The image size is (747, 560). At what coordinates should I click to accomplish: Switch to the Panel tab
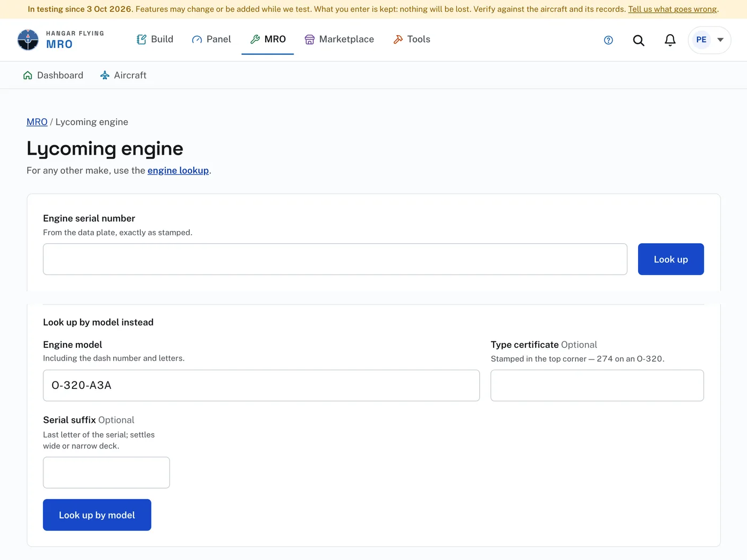[211, 39]
